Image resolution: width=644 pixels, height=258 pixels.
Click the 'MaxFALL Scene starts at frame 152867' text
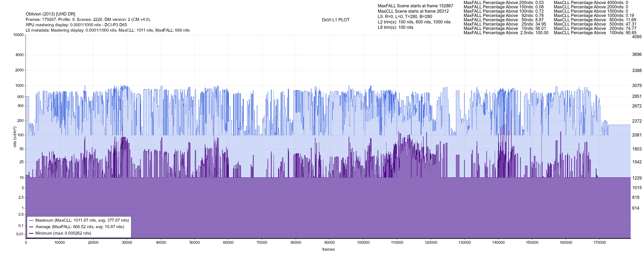[x=415, y=6]
